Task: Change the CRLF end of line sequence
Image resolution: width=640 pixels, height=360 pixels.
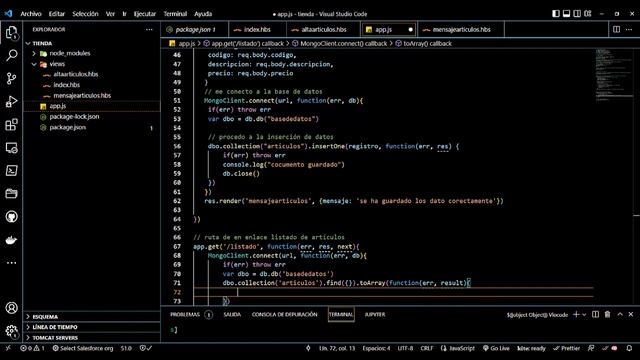Action: click(427, 348)
